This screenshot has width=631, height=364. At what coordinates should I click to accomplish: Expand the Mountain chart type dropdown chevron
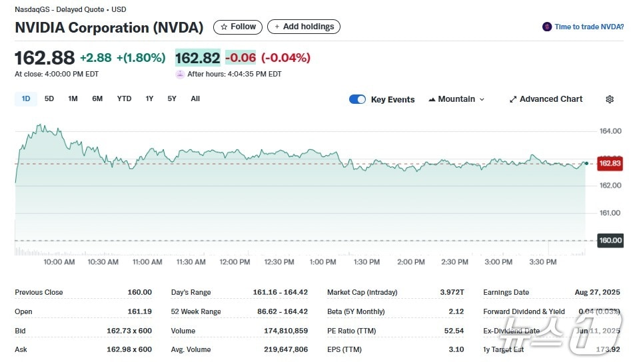coord(482,99)
